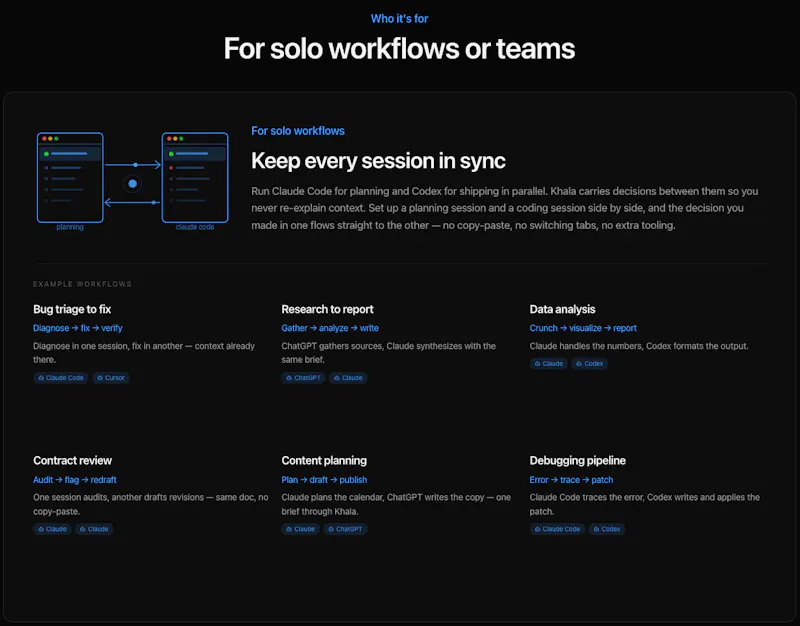Click the planning window illustration
This screenshot has height=626, width=800.
tap(70, 178)
